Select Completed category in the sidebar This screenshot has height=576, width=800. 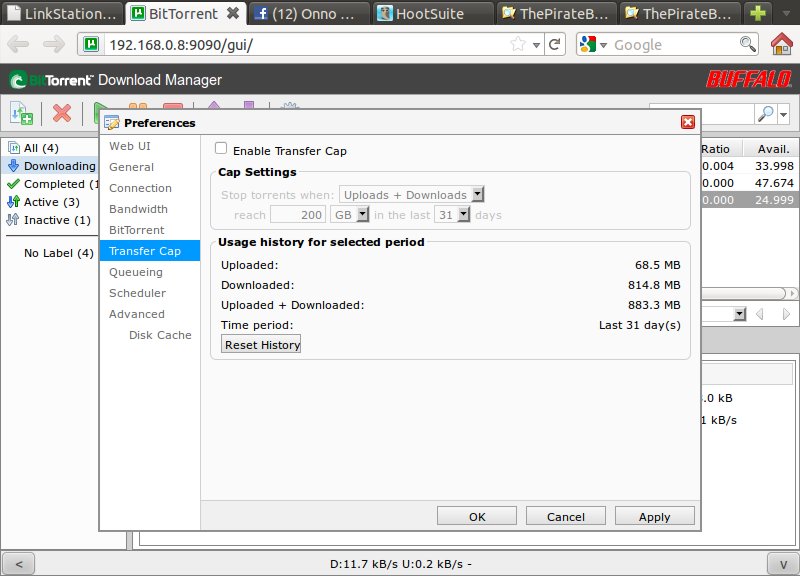[54, 184]
